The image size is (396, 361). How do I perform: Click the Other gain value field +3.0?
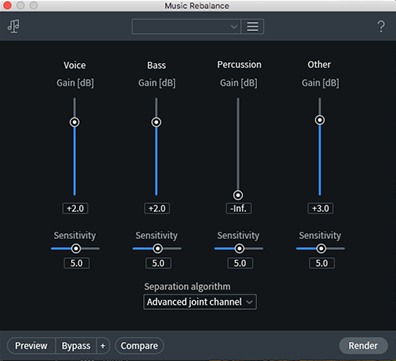(320, 209)
